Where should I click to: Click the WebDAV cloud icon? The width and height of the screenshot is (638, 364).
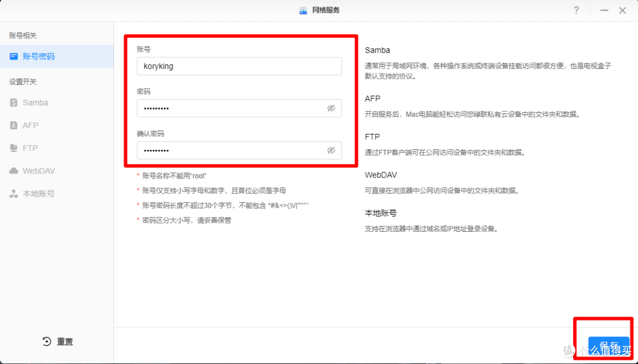pyautogui.click(x=14, y=171)
